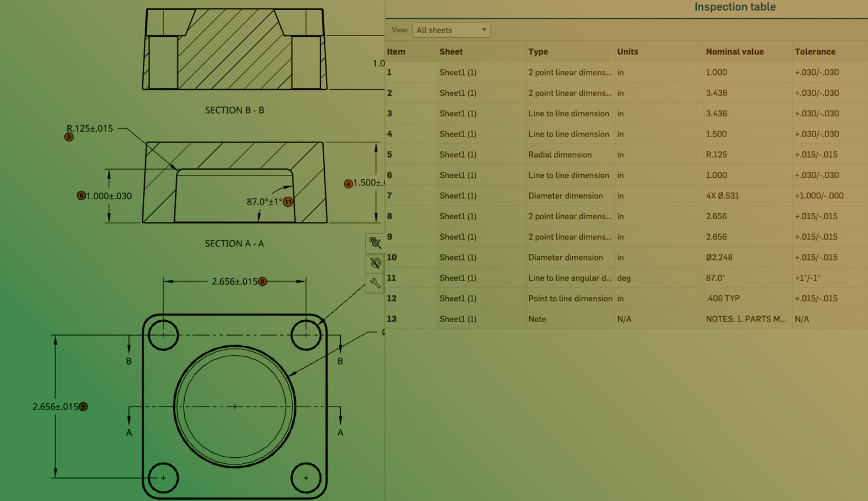Click inspection balloon 5 near R.125±.015

point(69,137)
